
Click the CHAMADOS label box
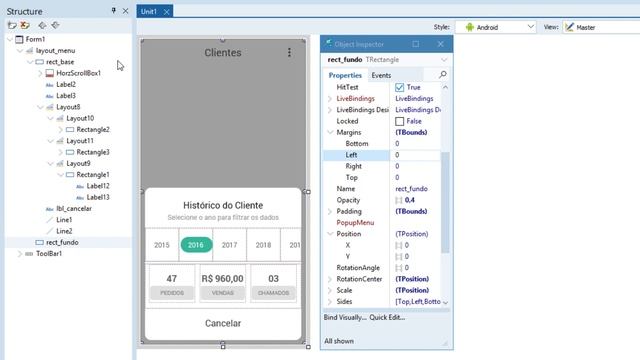[x=273, y=293]
